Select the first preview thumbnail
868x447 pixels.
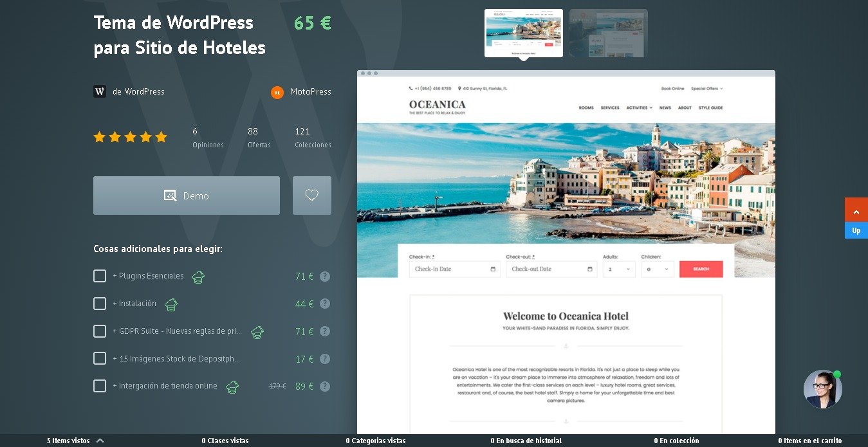(523, 33)
